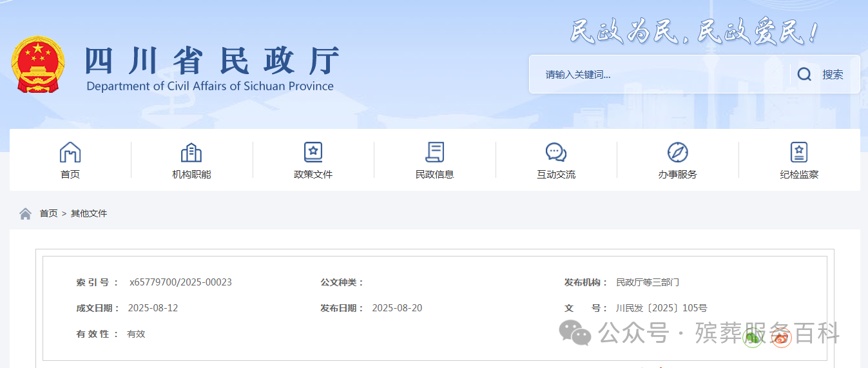This screenshot has width=868, height=368.
Task: Click the magnifier search icon
Action: click(804, 74)
